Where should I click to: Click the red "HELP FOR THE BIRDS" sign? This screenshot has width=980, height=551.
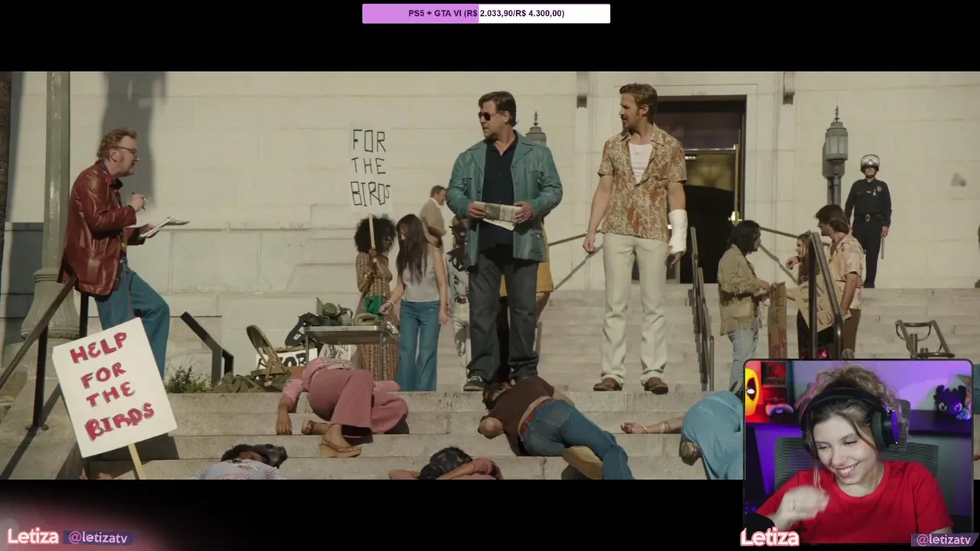click(x=114, y=387)
